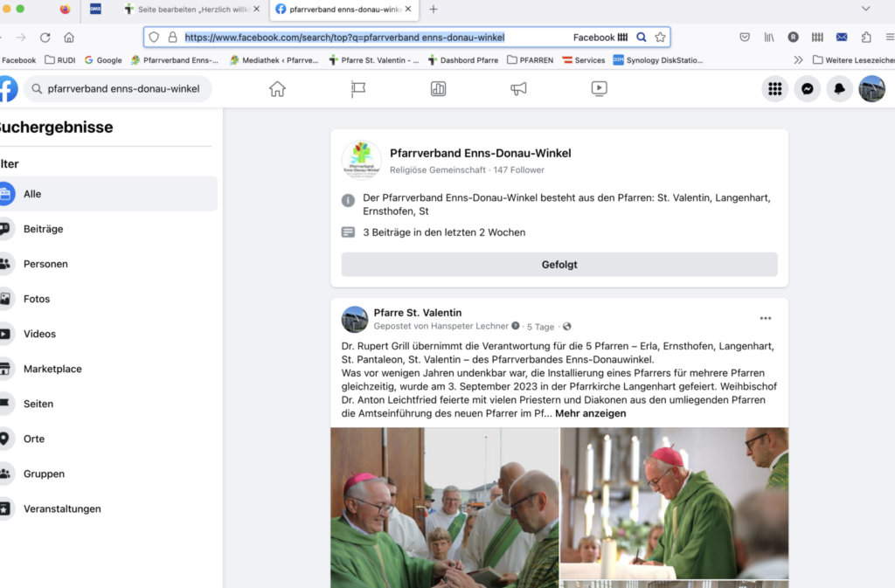Click the search magnifier in address bar

642,37
